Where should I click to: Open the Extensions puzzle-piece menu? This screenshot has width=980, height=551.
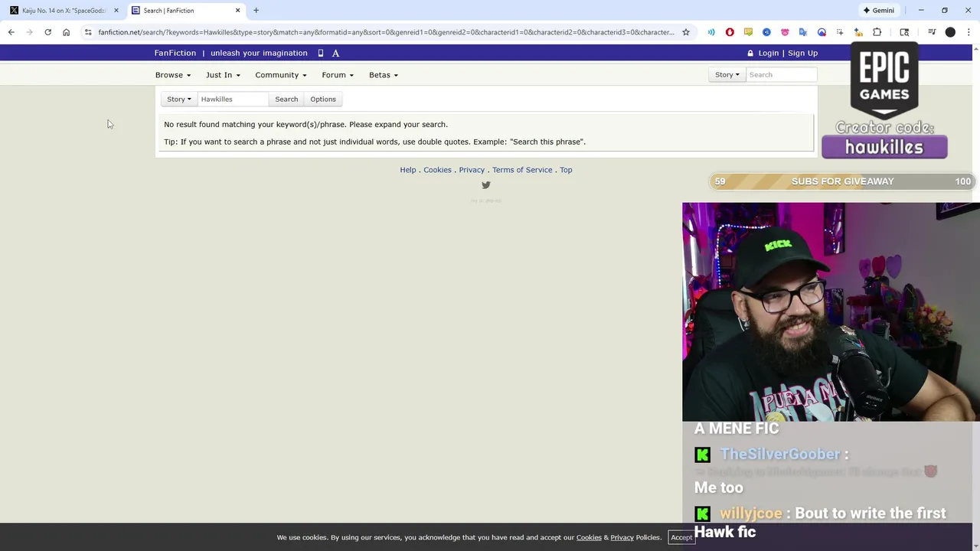tap(877, 32)
